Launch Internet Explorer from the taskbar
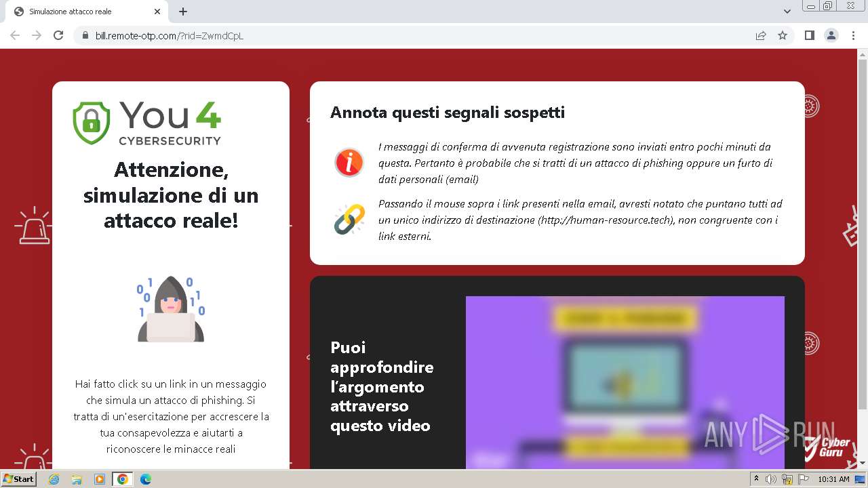This screenshot has height=488, width=868. [54, 479]
